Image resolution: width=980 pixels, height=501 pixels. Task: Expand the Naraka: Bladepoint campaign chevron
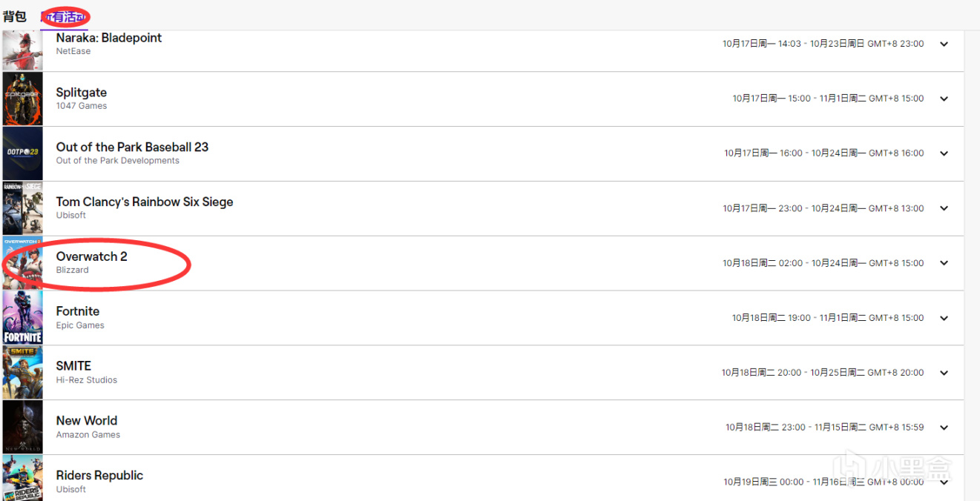pyautogui.click(x=944, y=44)
